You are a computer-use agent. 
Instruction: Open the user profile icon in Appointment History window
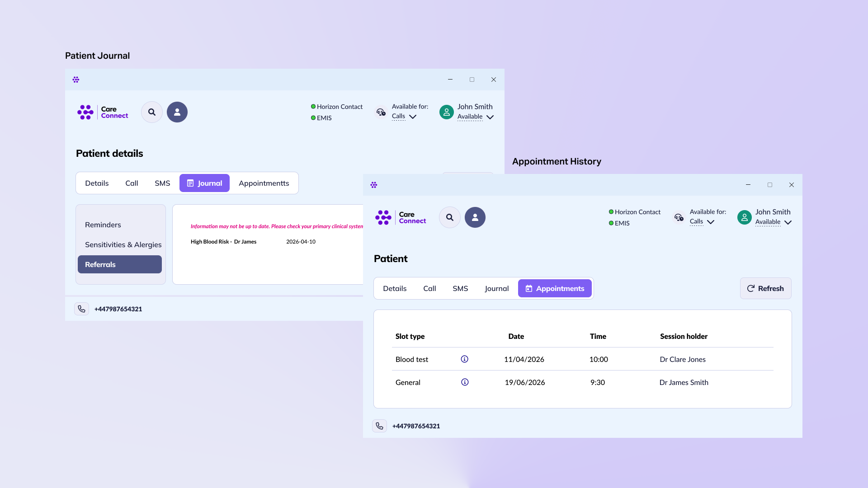coord(475,217)
